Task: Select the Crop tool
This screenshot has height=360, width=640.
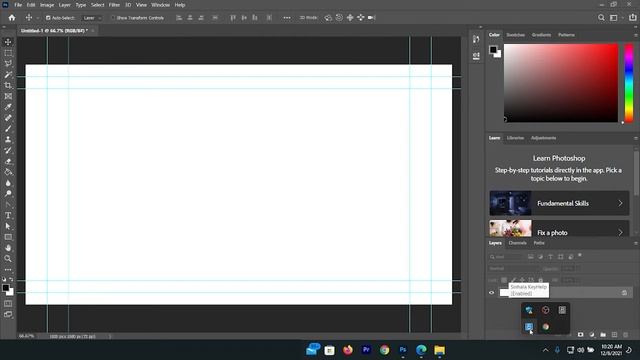Action: pos(8,85)
